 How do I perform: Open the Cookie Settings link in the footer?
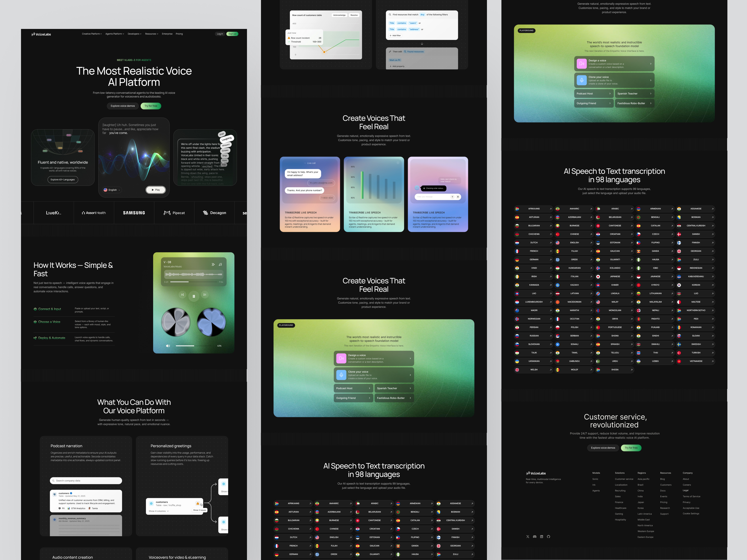pyautogui.click(x=691, y=513)
